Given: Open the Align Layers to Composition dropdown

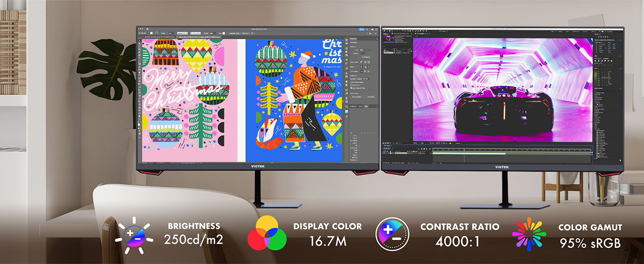Looking at the screenshot, I should click(x=608, y=59).
